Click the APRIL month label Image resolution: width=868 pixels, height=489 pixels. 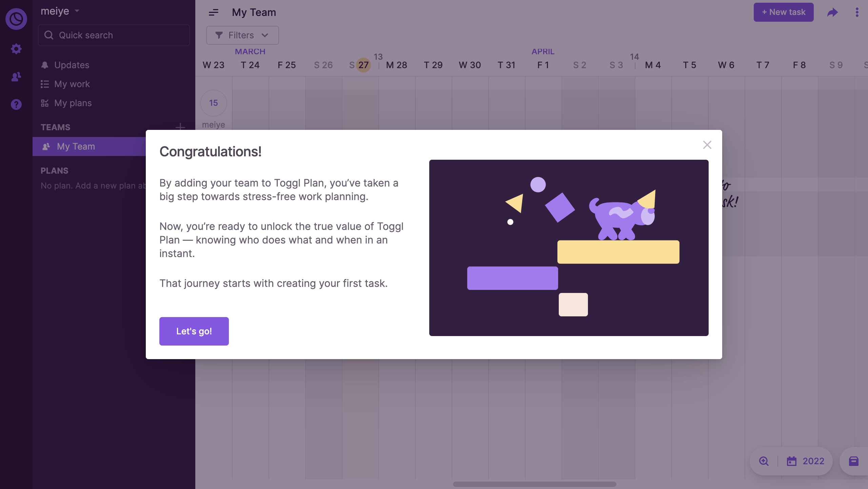tap(543, 52)
